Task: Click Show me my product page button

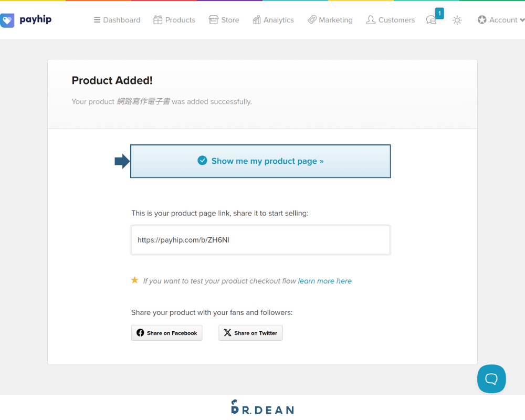Action: point(260,161)
